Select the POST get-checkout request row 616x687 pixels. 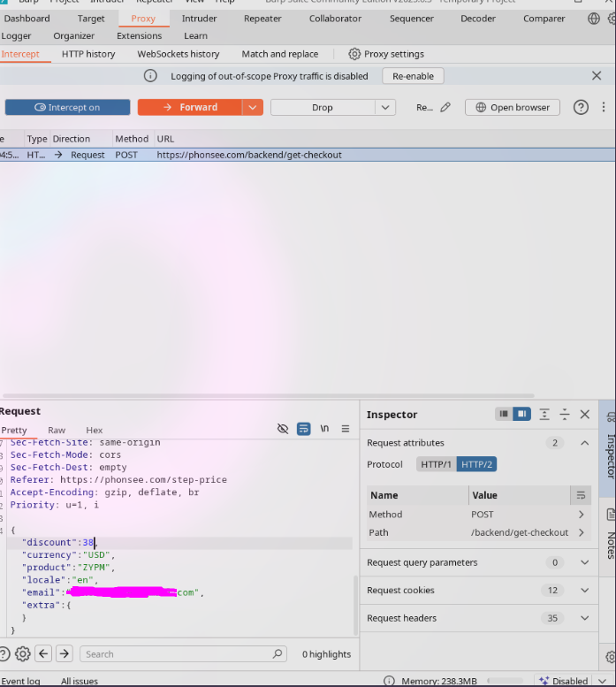[x=308, y=155]
